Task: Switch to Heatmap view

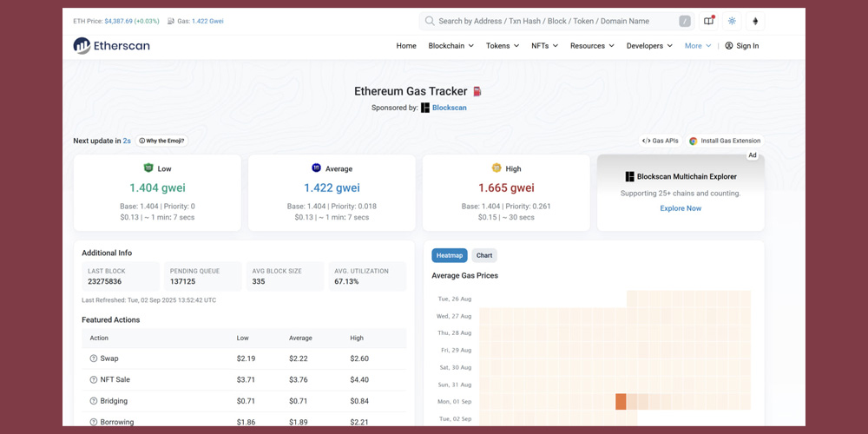Action: pos(450,255)
